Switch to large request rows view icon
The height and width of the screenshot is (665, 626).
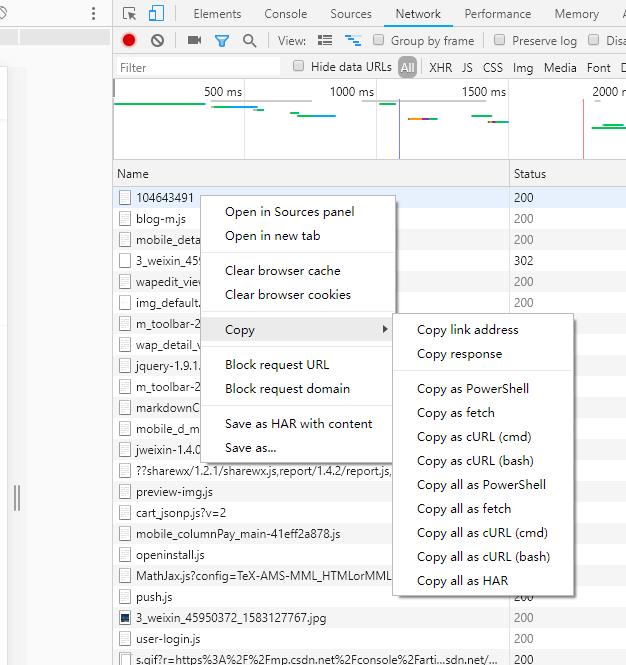[325, 41]
